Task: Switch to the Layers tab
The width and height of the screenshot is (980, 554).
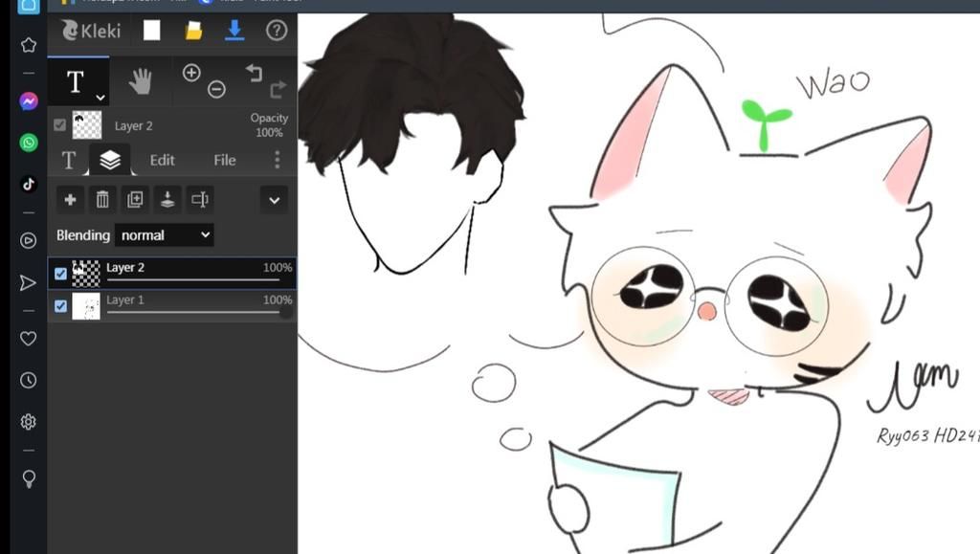Action: (110, 160)
